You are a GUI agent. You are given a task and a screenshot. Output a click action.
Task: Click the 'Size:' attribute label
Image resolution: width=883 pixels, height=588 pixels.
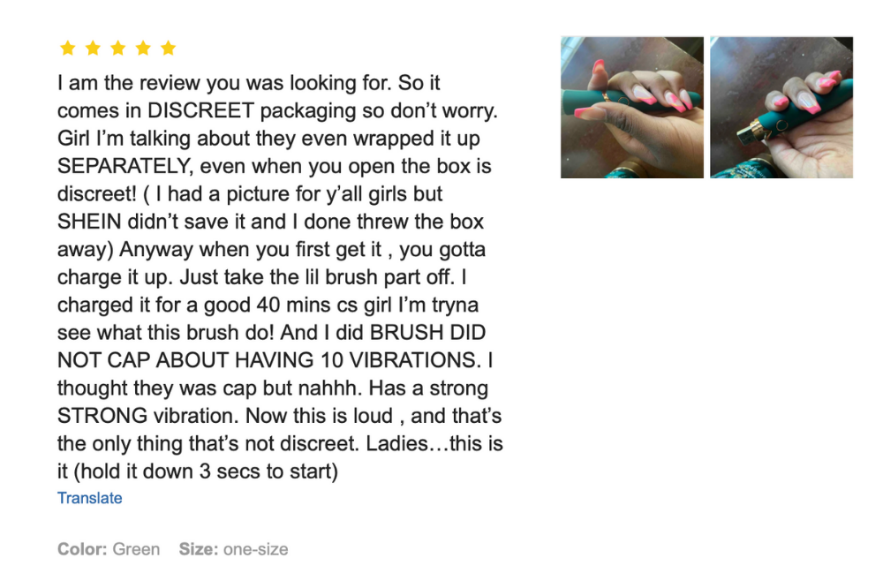[x=198, y=549]
